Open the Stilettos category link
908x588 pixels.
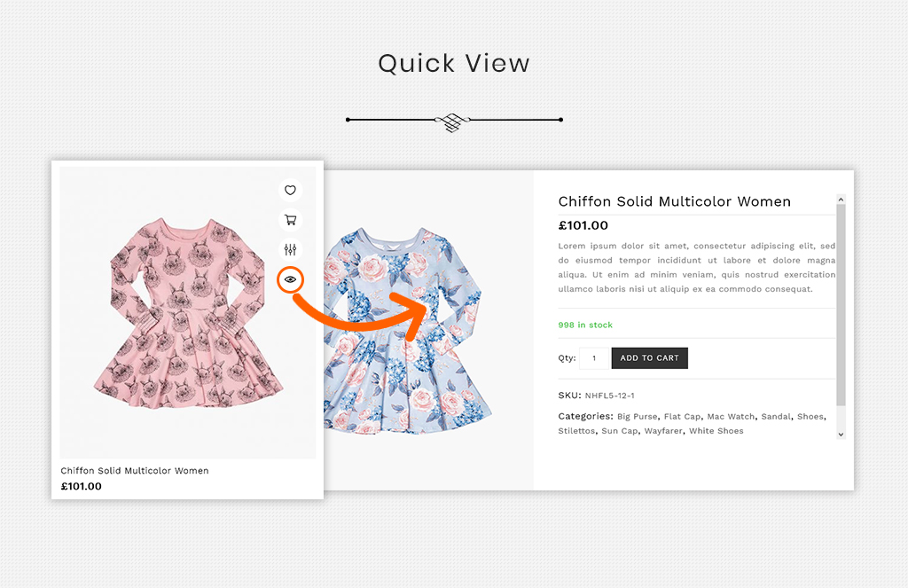tap(576, 431)
